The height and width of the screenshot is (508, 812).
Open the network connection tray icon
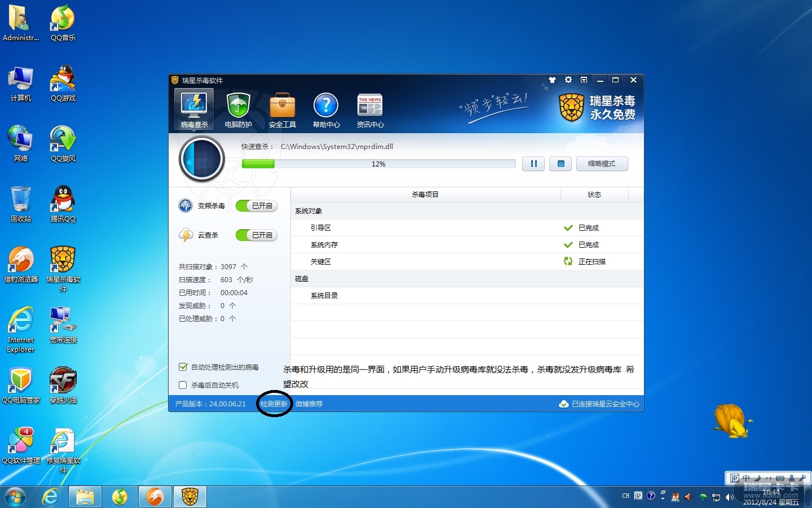(x=716, y=497)
